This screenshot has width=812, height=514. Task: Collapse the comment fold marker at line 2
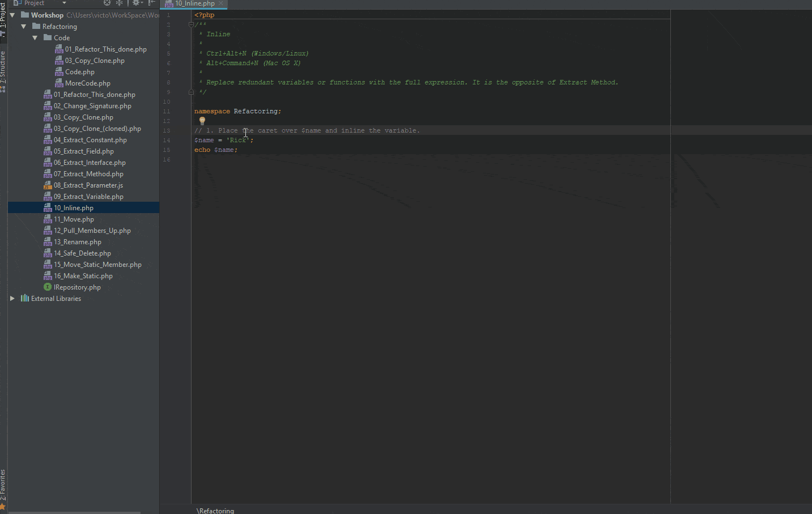tap(190, 24)
